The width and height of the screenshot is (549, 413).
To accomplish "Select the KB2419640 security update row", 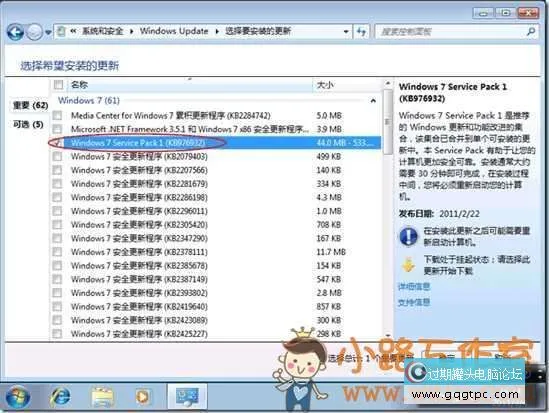I will click(x=216, y=307).
